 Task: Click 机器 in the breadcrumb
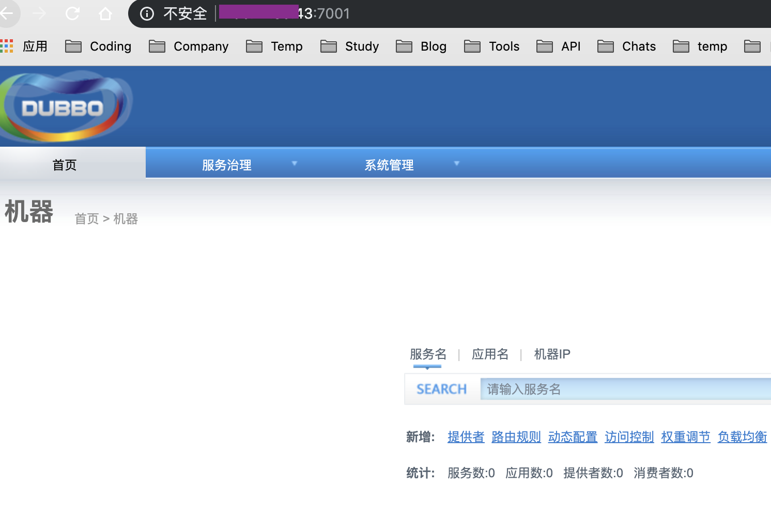(126, 219)
